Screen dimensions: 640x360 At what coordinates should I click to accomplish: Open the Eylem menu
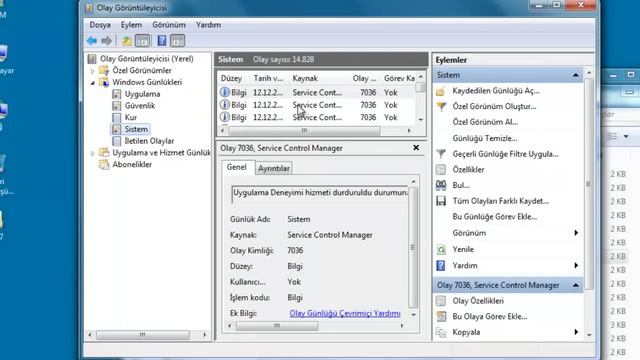pos(131,25)
